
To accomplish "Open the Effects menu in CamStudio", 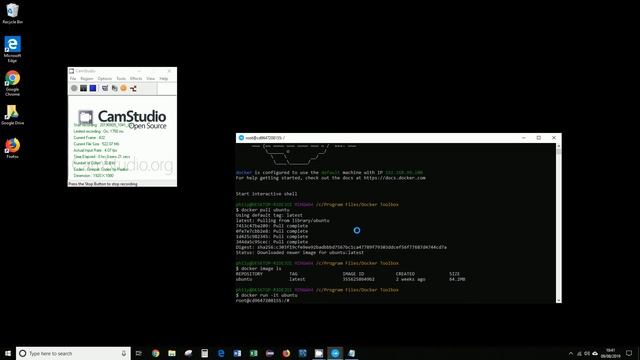I will (x=136, y=78).
